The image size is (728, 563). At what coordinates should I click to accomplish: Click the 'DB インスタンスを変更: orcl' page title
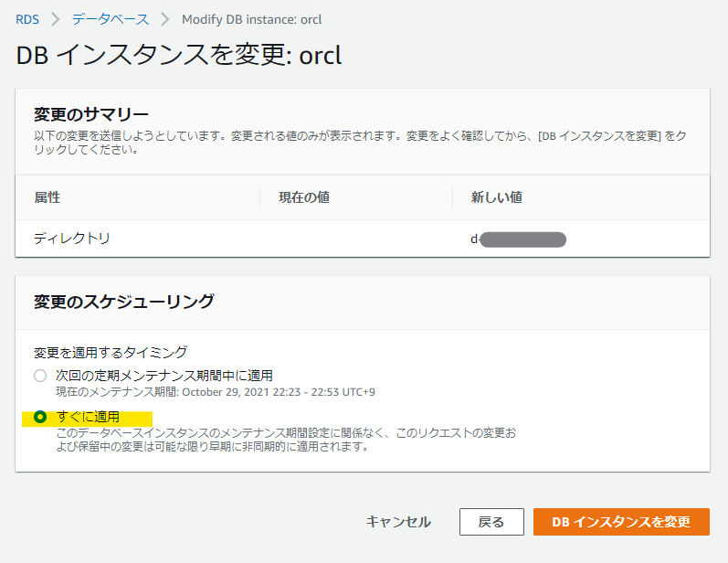(x=178, y=55)
